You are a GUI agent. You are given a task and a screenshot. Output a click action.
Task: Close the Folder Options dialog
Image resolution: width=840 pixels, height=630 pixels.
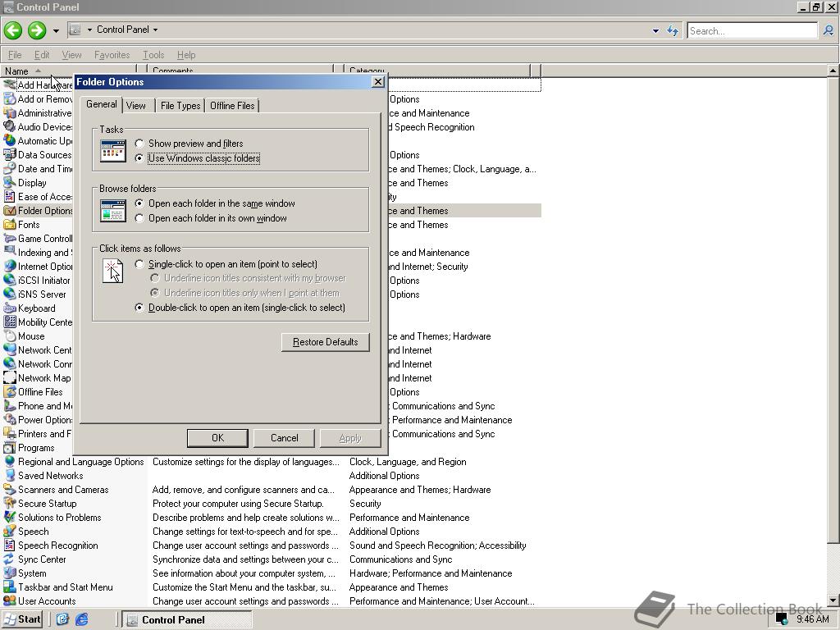(x=378, y=82)
